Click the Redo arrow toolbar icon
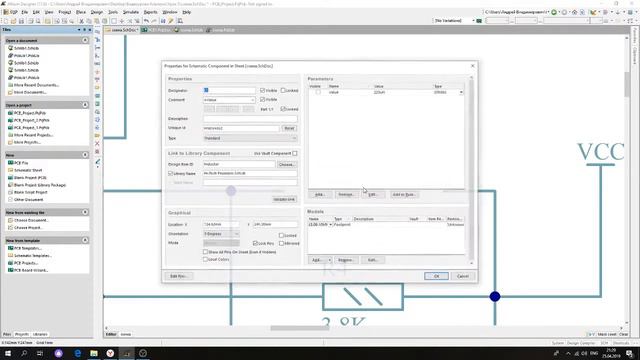640x360 pixels. tap(154, 21)
